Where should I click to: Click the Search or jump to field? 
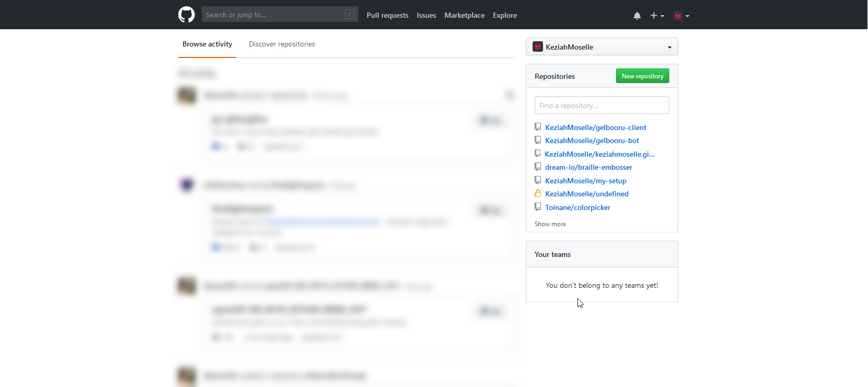click(x=280, y=15)
